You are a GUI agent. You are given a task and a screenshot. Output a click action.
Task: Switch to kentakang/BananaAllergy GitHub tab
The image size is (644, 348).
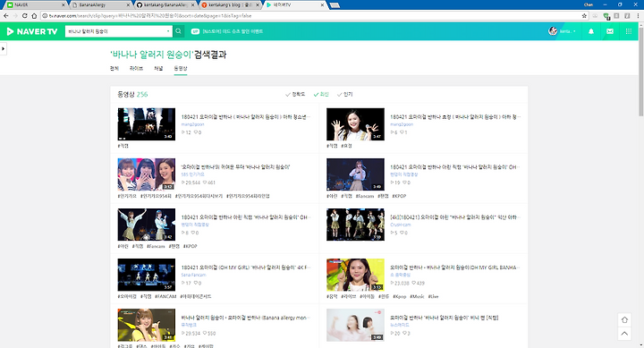pos(165,5)
